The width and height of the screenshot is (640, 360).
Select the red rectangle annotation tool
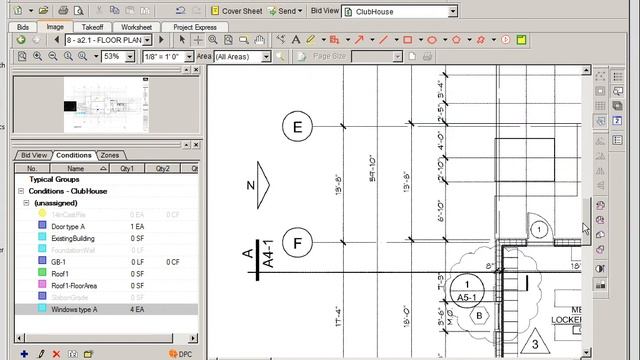(x=407, y=40)
